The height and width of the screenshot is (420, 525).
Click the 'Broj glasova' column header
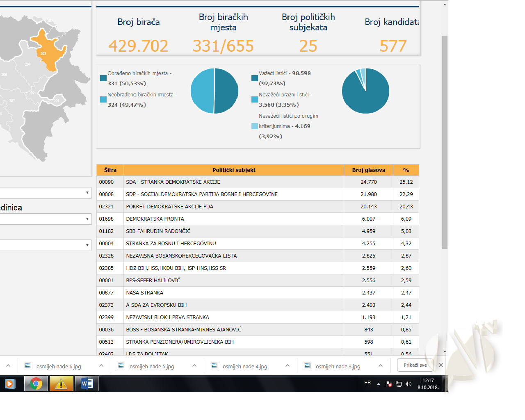point(368,170)
